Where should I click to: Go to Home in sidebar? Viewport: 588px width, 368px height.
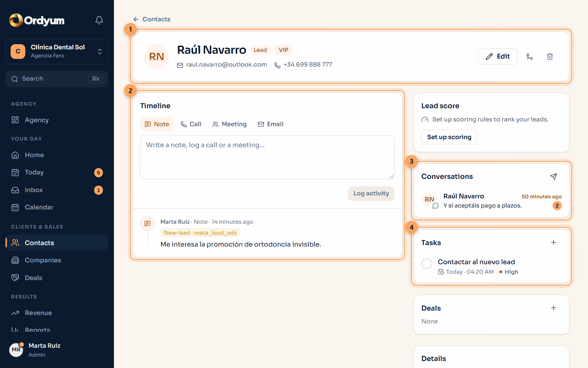(x=57, y=155)
